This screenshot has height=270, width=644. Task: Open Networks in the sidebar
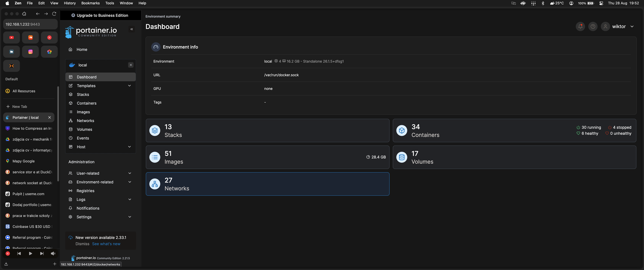[x=100, y=121]
